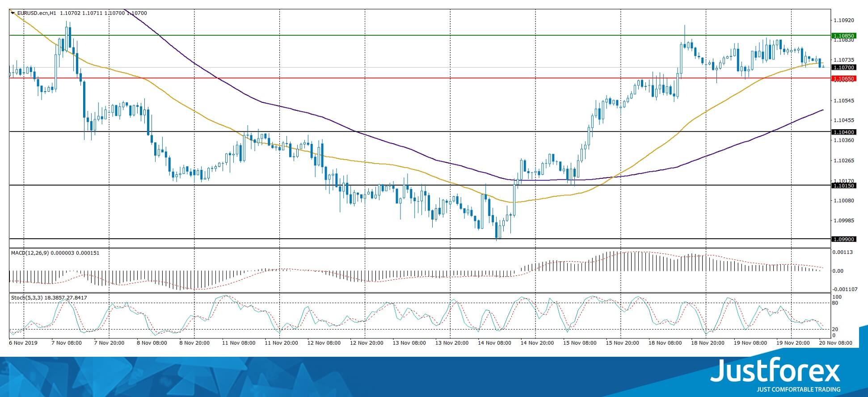Click the MACD scale value 0.00113
The image size is (868, 397).
pos(843,252)
